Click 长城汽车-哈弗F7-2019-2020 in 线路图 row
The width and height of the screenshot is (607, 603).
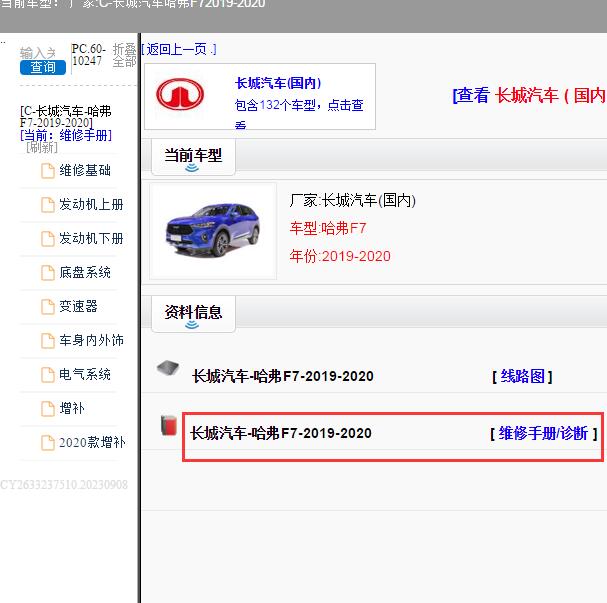click(283, 376)
